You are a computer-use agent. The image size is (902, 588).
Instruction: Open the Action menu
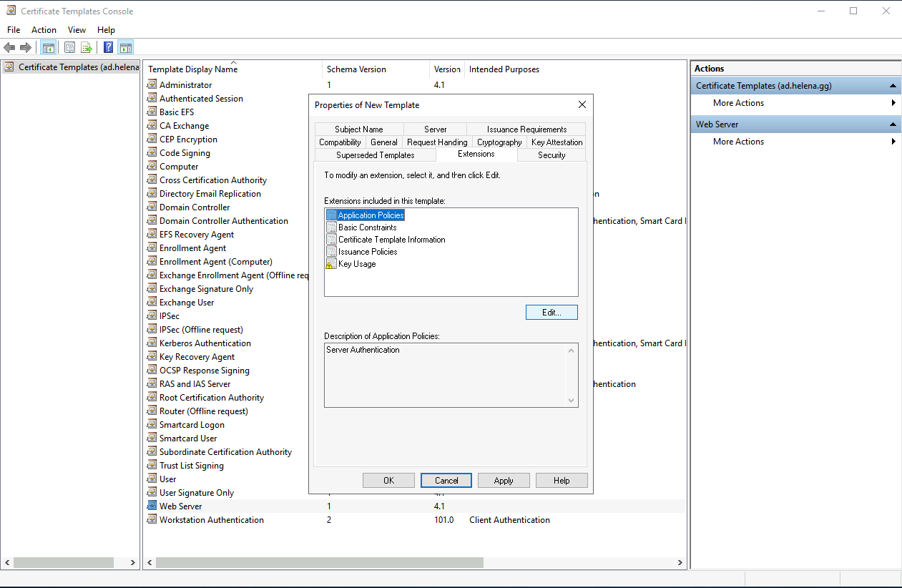(44, 30)
